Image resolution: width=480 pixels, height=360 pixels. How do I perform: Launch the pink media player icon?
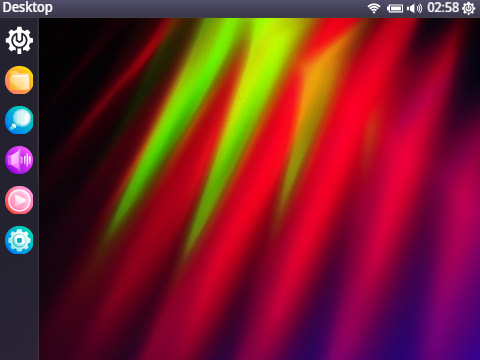click(x=19, y=200)
